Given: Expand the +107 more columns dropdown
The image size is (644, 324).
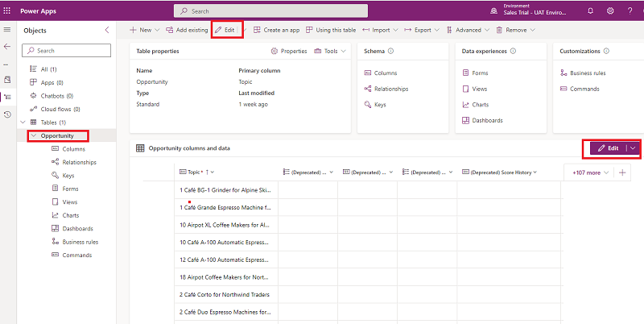Looking at the screenshot, I should (x=590, y=172).
